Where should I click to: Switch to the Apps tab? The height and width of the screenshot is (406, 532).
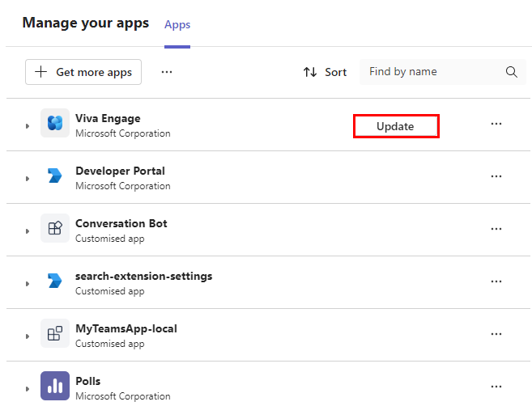(x=177, y=25)
